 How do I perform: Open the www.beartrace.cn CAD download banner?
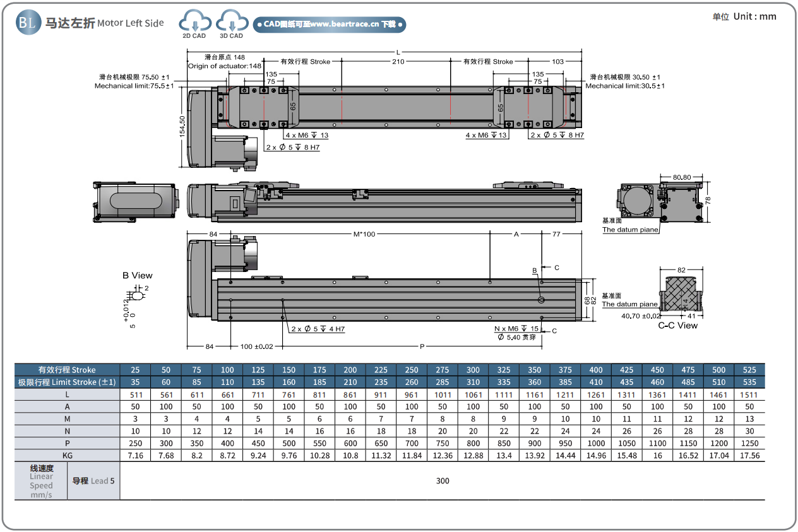[329, 25]
